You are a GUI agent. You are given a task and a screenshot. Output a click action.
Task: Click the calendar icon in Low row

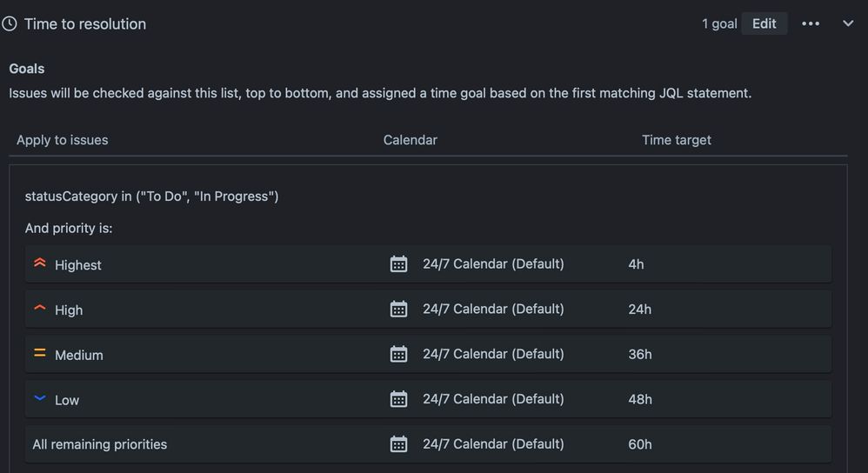(x=398, y=399)
